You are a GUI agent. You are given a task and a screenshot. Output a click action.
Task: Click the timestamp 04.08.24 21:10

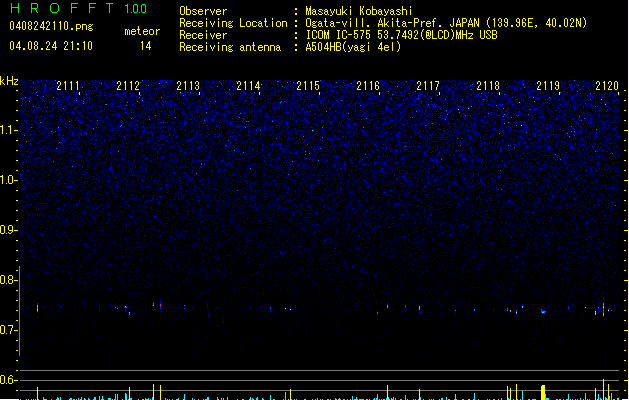point(51,46)
